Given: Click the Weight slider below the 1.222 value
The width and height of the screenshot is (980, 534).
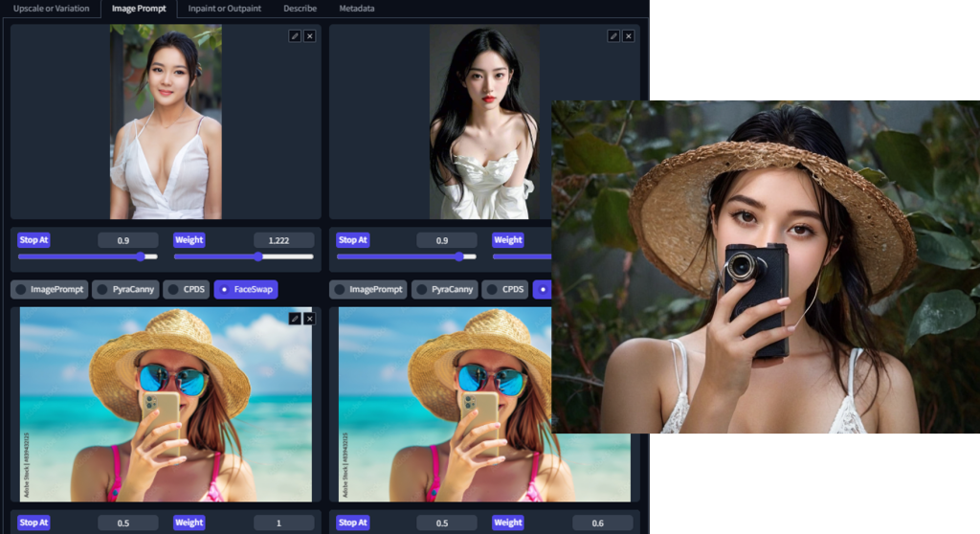Looking at the screenshot, I should click(244, 256).
